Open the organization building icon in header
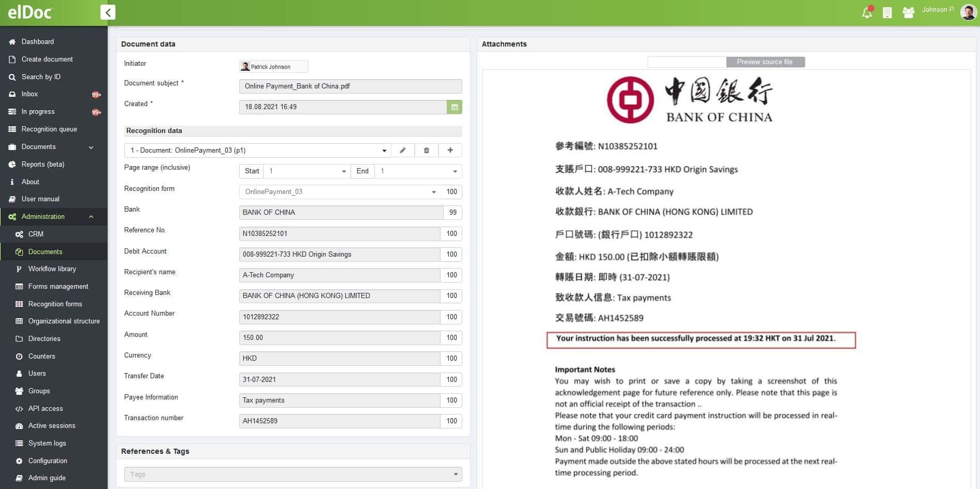 (887, 12)
